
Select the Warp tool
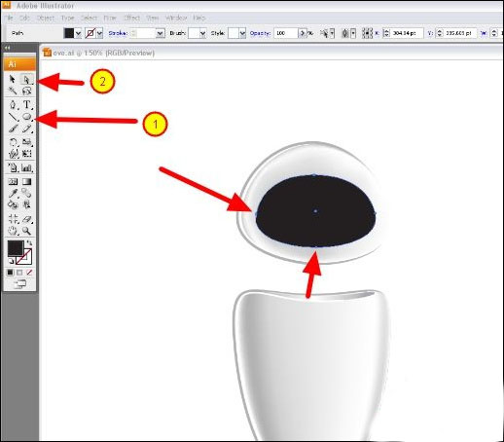pos(13,154)
